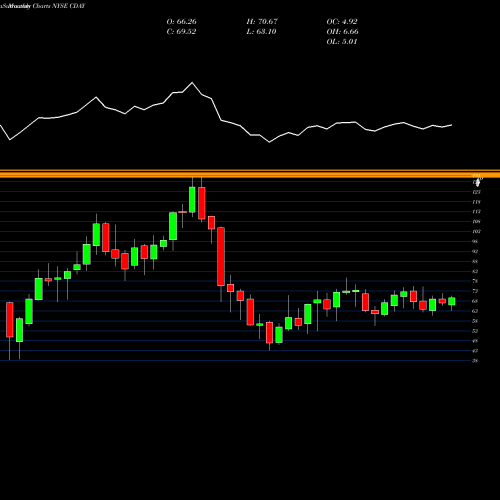Click the OH: 6.66 value

342,32
